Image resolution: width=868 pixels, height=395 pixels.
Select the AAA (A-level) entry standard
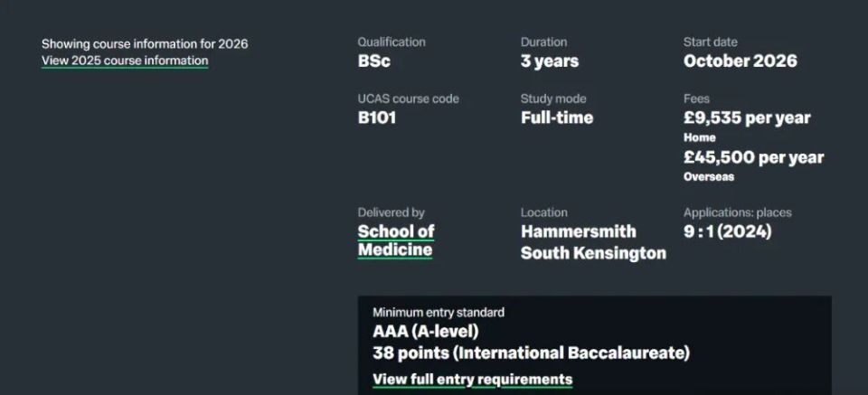click(426, 332)
